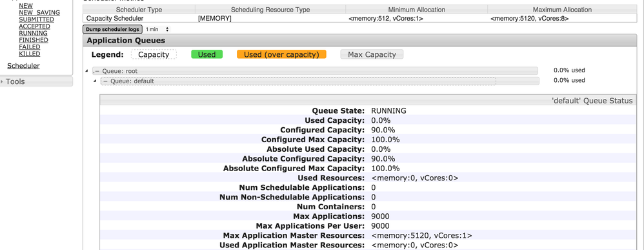Screen dimensions: 644x250
Task: Select the Queue: root bar
Action: (x=315, y=71)
